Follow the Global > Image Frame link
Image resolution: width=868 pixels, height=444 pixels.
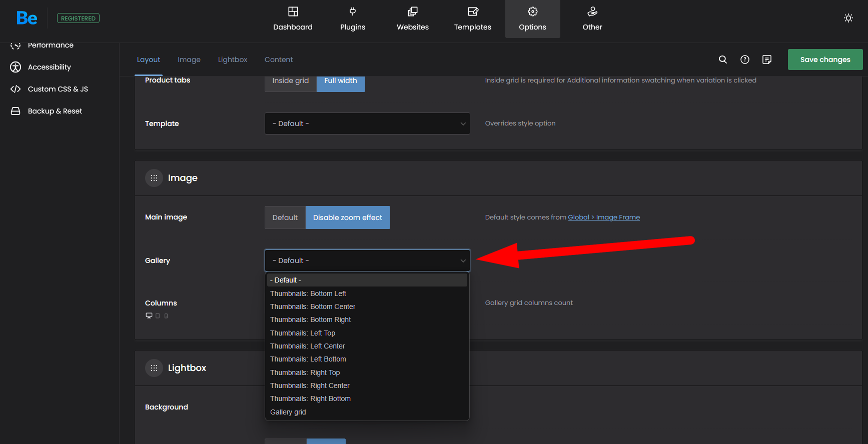click(x=603, y=217)
